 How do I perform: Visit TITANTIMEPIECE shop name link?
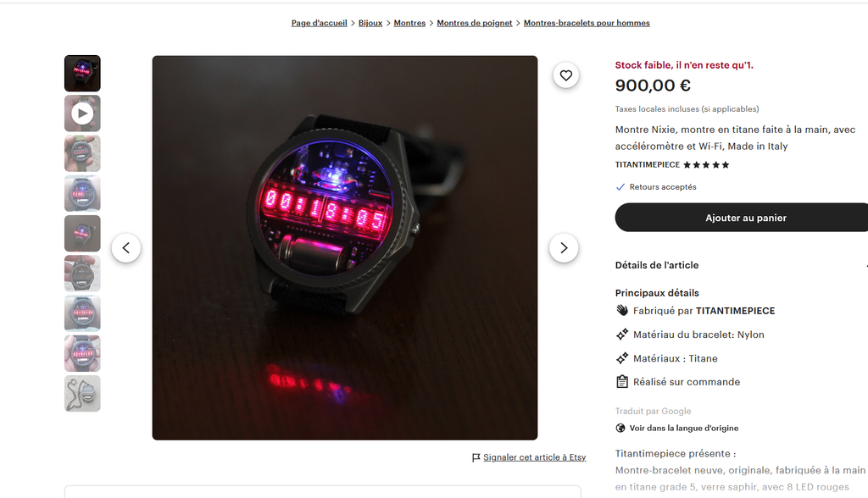tap(647, 165)
